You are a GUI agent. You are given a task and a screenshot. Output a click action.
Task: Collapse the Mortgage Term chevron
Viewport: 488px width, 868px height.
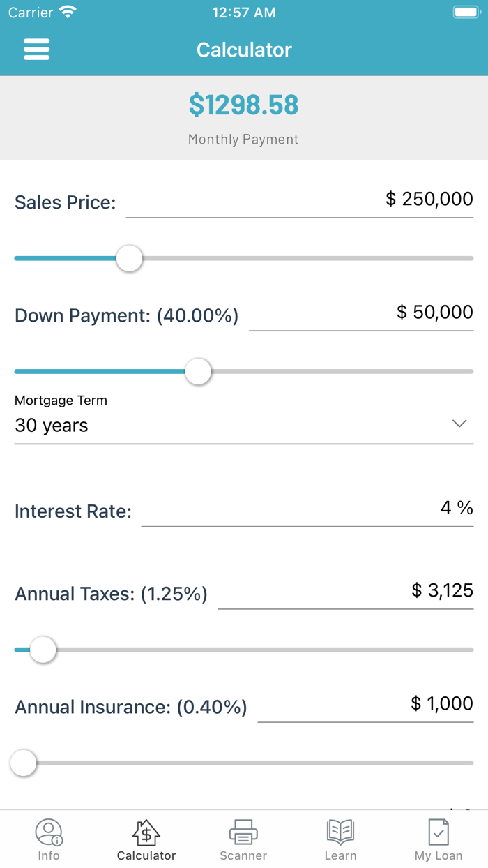tap(458, 423)
